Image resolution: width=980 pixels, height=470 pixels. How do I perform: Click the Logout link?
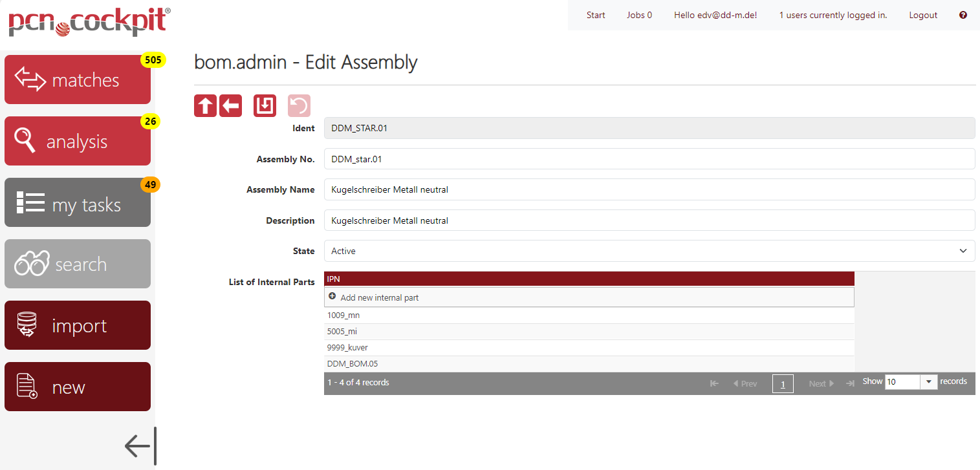point(922,15)
